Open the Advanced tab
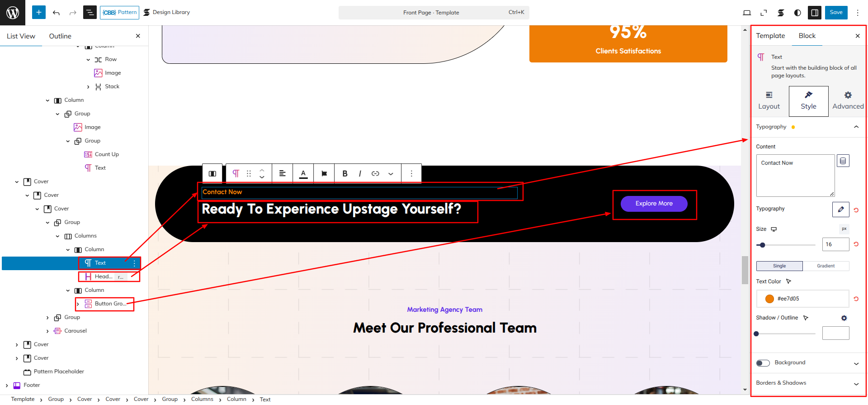868x405 pixels. coord(848,101)
